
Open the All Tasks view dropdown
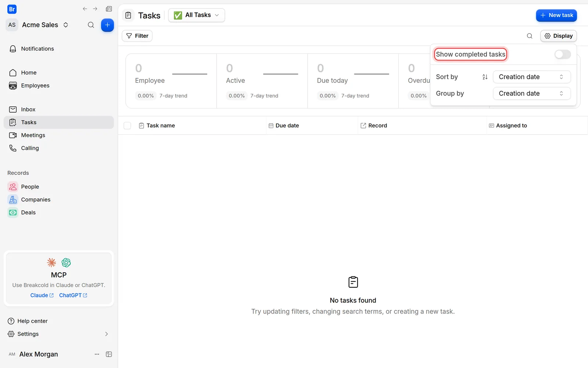click(x=197, y=15)
